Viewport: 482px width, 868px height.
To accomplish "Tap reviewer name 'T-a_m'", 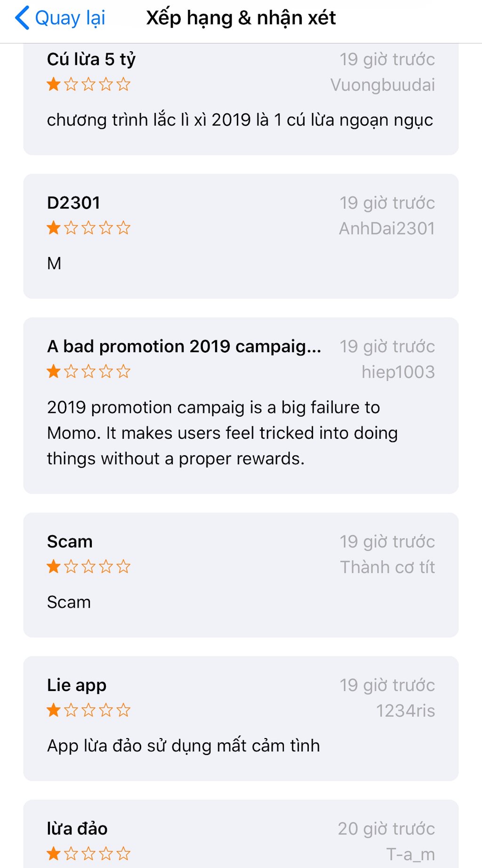I will click(x=410, y=854).
